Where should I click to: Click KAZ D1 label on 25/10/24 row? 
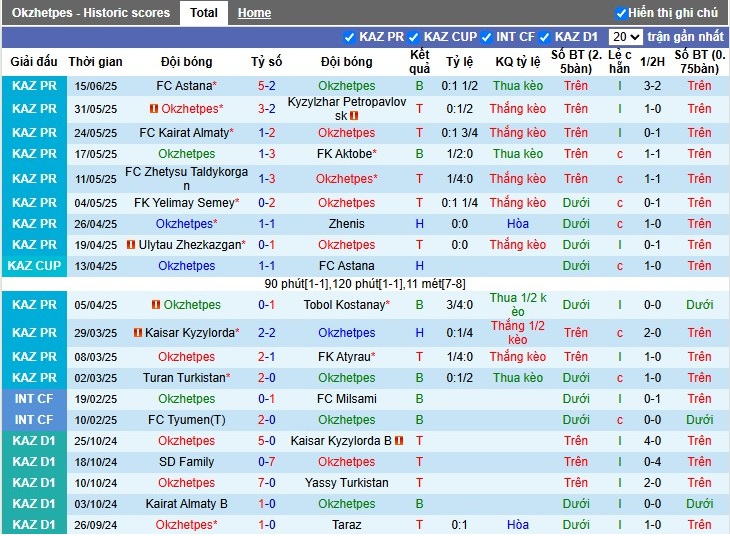coord(34,441)
